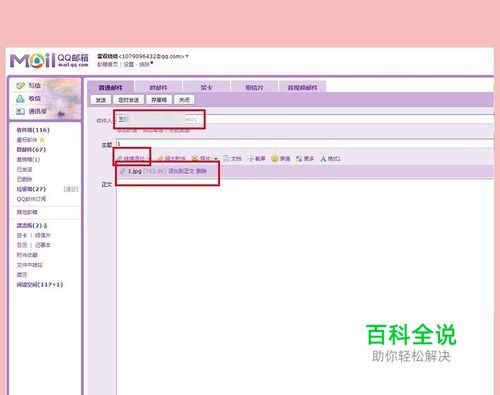Click inside the 正文 message body area
The image size is (500, 395).
click(305, 287)
